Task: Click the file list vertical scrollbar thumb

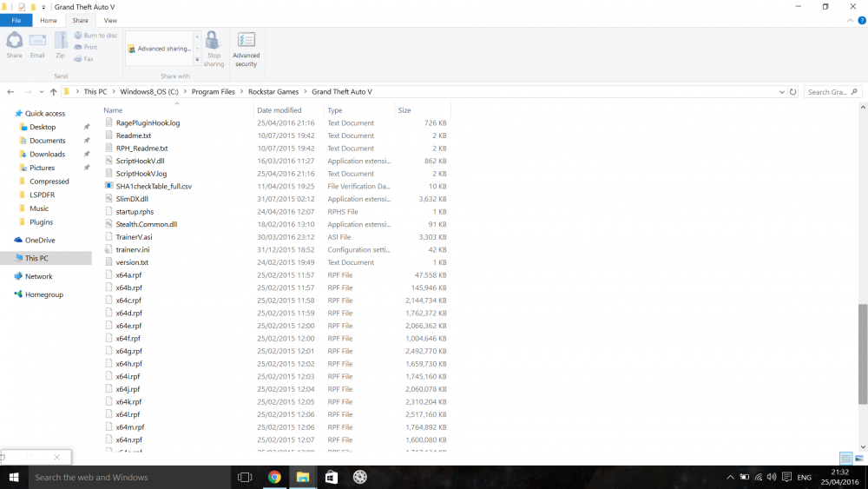Action: (863, 354)
